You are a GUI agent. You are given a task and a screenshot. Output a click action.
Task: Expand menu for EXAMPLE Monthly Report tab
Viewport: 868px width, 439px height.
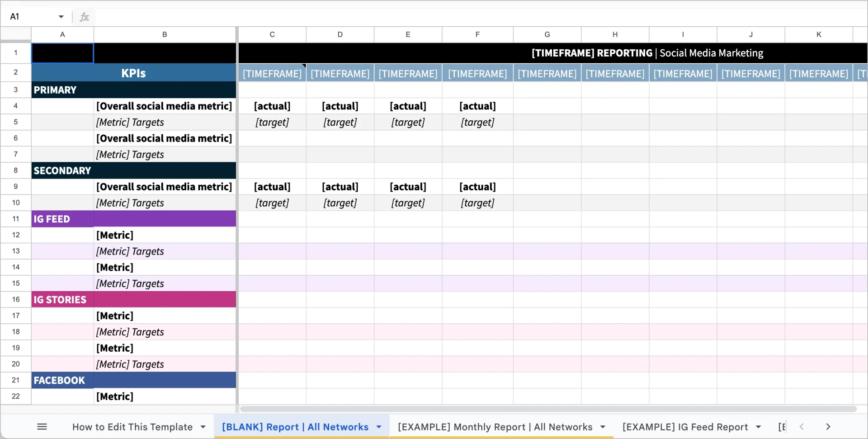pyautogui.click(x=603, y=427)
